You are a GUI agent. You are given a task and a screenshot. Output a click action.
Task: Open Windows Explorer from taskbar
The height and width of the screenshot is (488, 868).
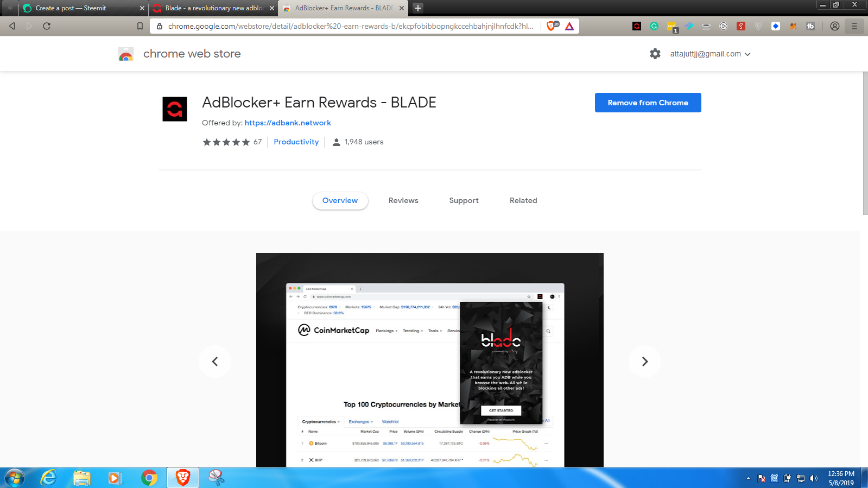click(x=82, y=478)
